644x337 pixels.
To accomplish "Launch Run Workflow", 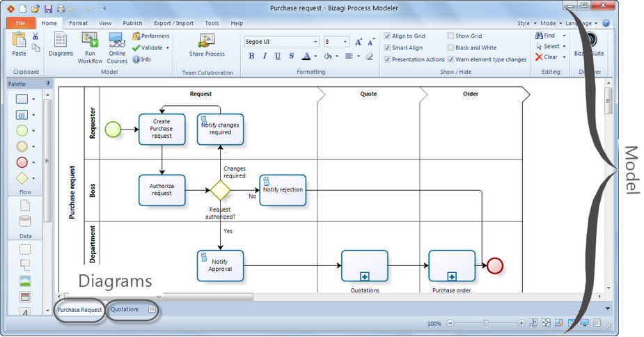I will coord(90,48).
